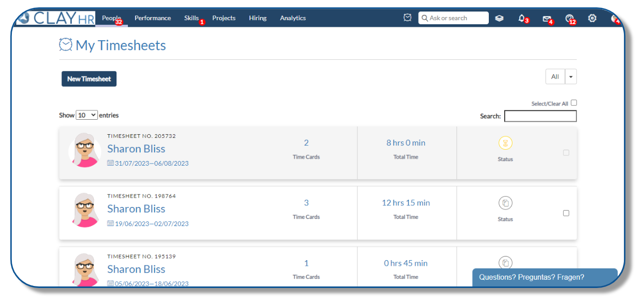Open the Skills menu

coord(191,18)
